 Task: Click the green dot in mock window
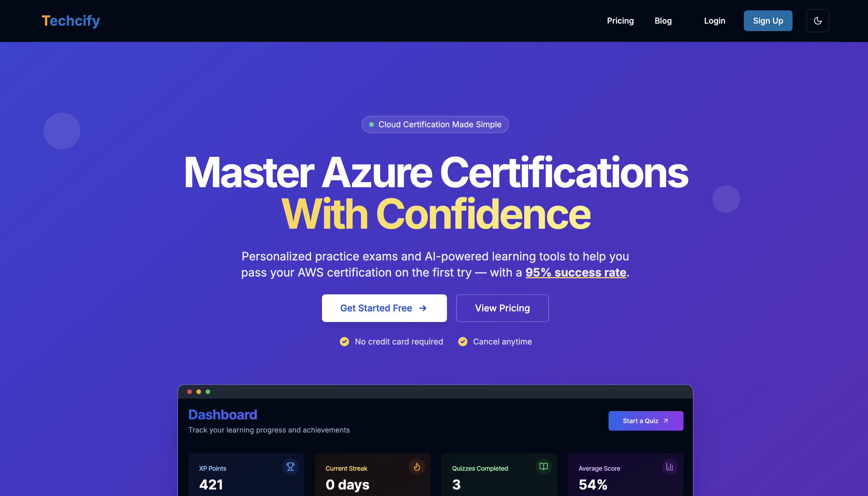(x=208, y=391)
